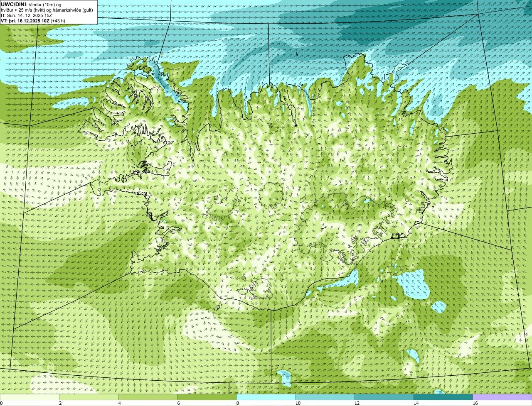The height and width of the screenshot is (406, 532).
Task: Click the "10" scale label under the color bar
Action: pos(298,403)
